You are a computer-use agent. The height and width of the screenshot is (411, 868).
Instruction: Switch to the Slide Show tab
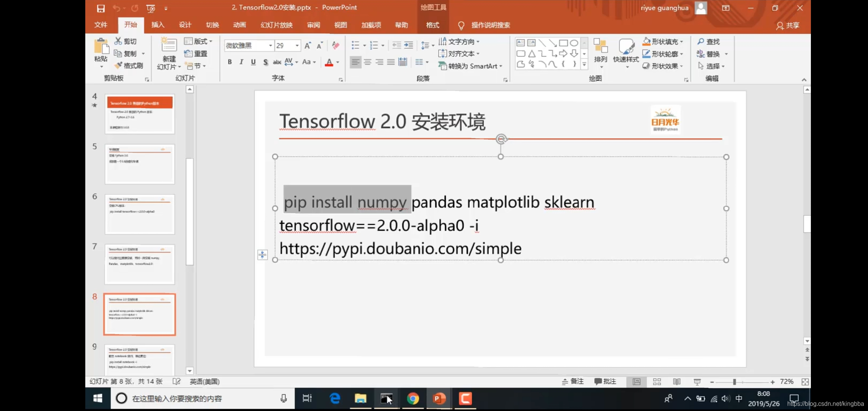pos(276,25)
